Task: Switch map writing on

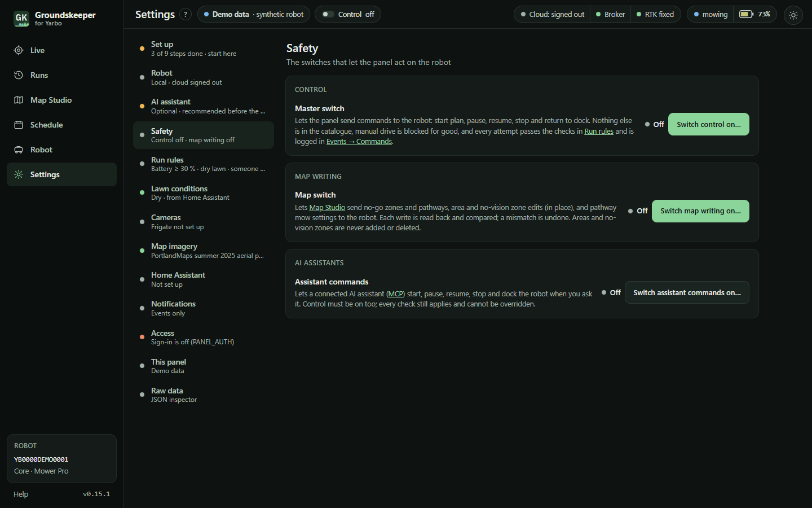Action: tap(700, 211)
